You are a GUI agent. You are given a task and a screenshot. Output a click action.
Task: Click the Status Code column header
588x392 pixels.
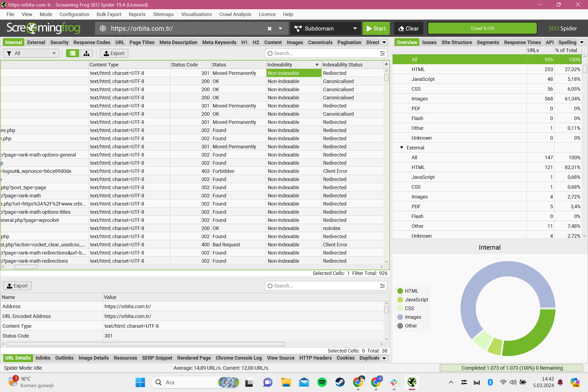point(190,65)
